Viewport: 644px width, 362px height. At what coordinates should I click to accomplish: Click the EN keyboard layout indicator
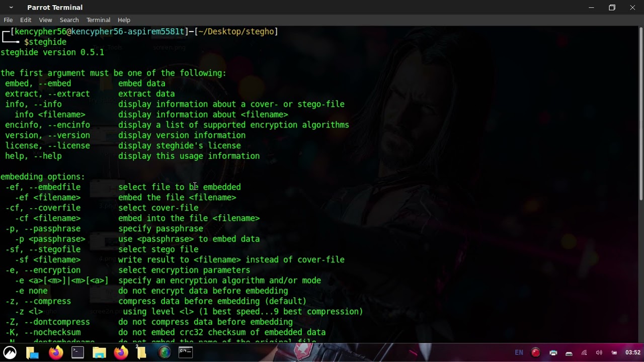(x=519, y=352)
